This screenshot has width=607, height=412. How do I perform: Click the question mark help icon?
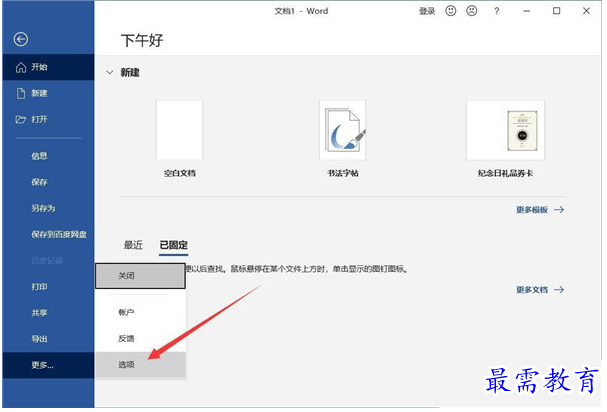coord(497,11)
